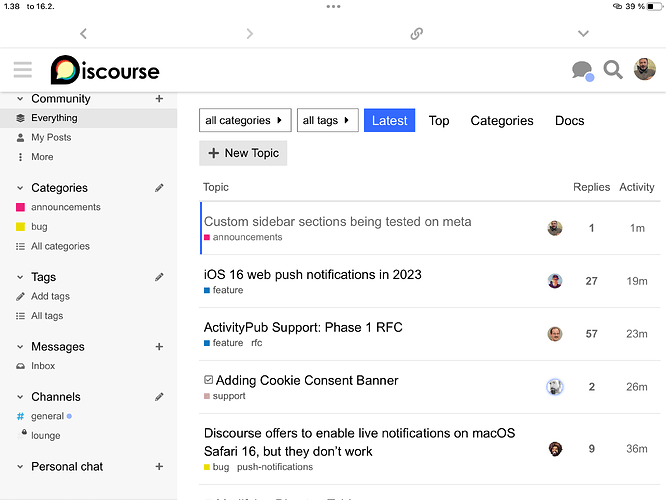Edit Channels section with pencil icon

pos(159,397)
